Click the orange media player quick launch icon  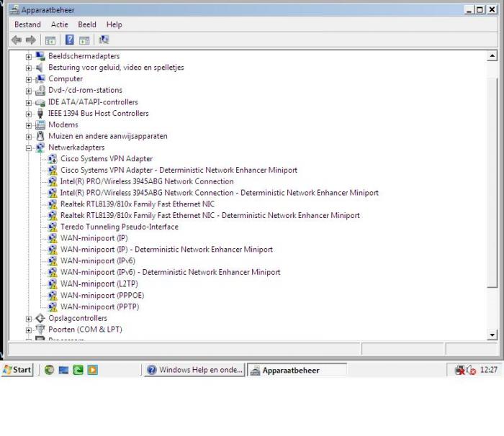click(93, 370)
